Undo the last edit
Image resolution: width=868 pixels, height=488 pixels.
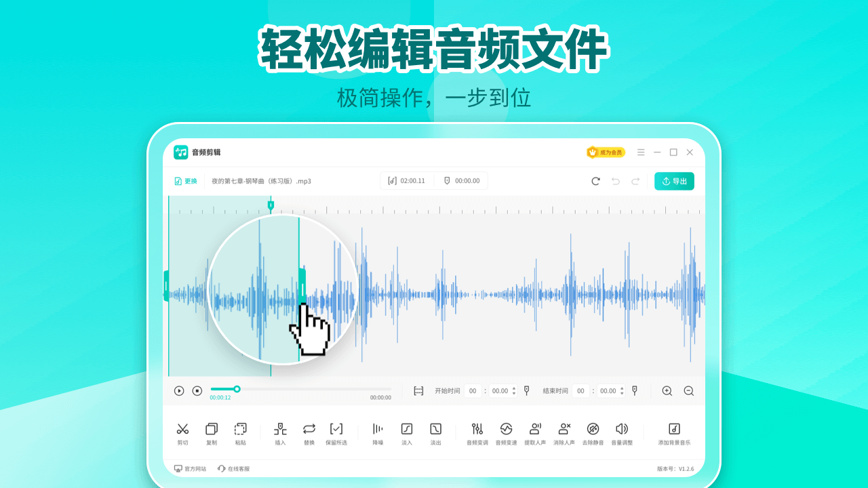(x=616, y=181)
